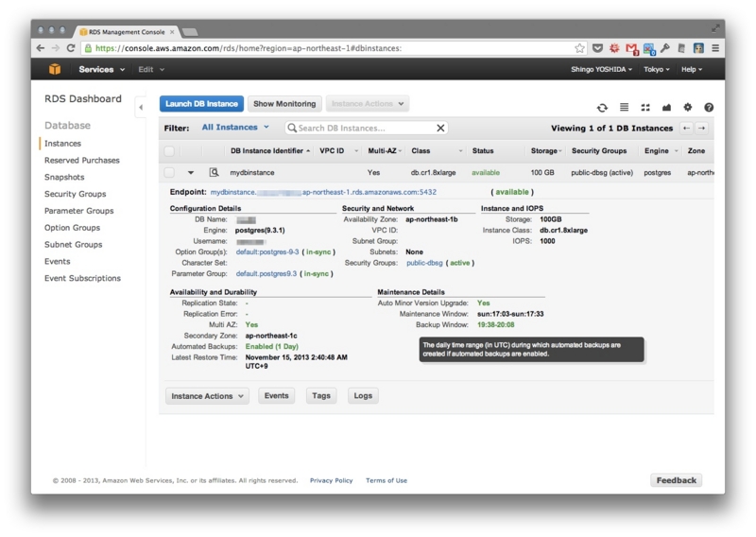Click the Gmail extension icon
756x537 pixels.
tap(631, 49)
